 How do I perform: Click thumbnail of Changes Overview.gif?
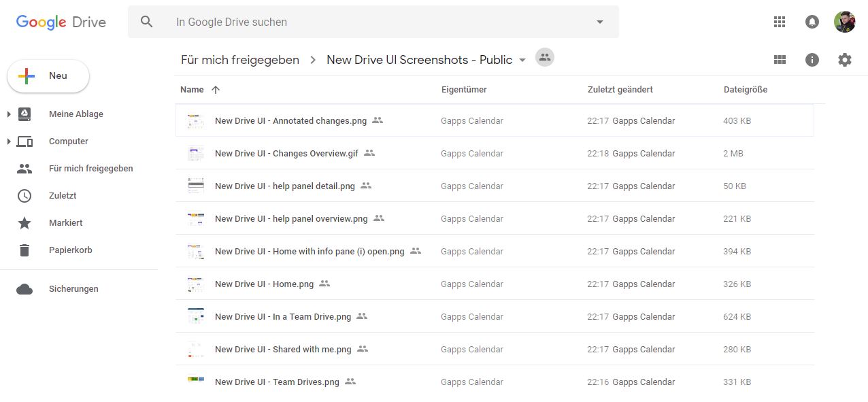tap(196, 153)
